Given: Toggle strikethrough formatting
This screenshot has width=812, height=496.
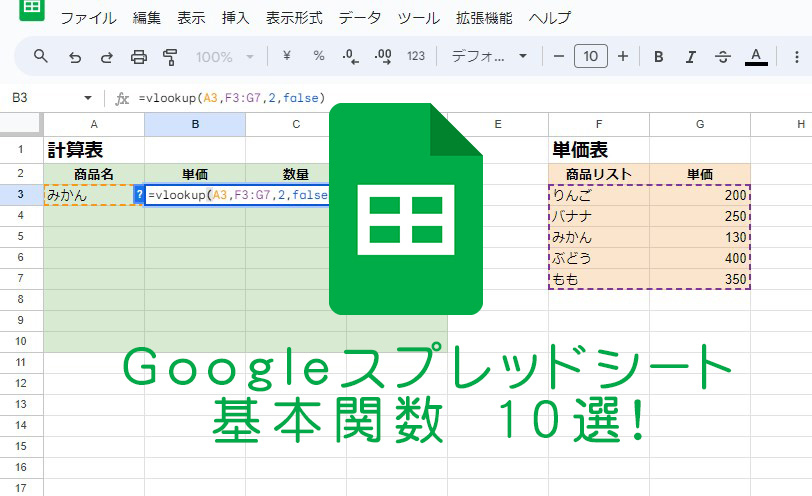Looking at the screenshot, I should 723,56.
